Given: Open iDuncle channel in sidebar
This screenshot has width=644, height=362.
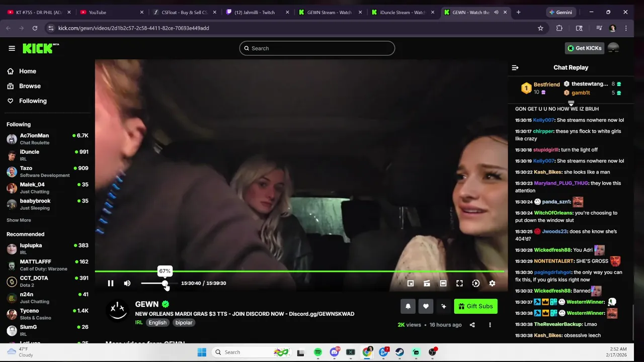Looking at the screenshot, I should click(x=47, y=155).
